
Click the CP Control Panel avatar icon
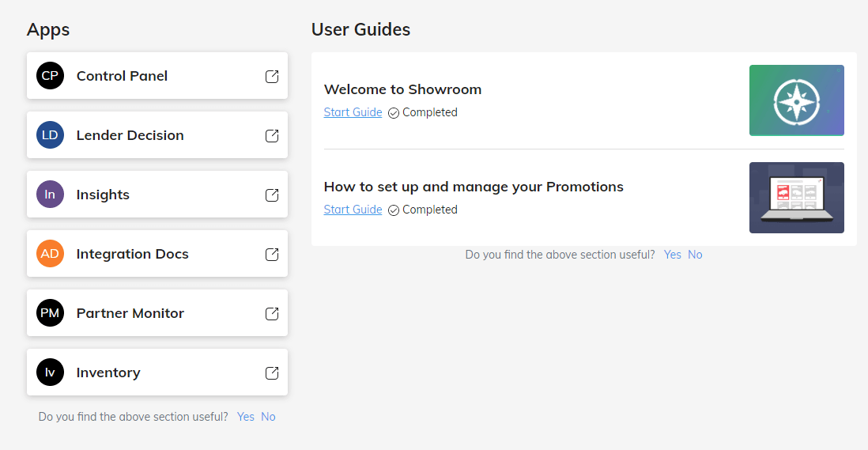pos(50,76)
